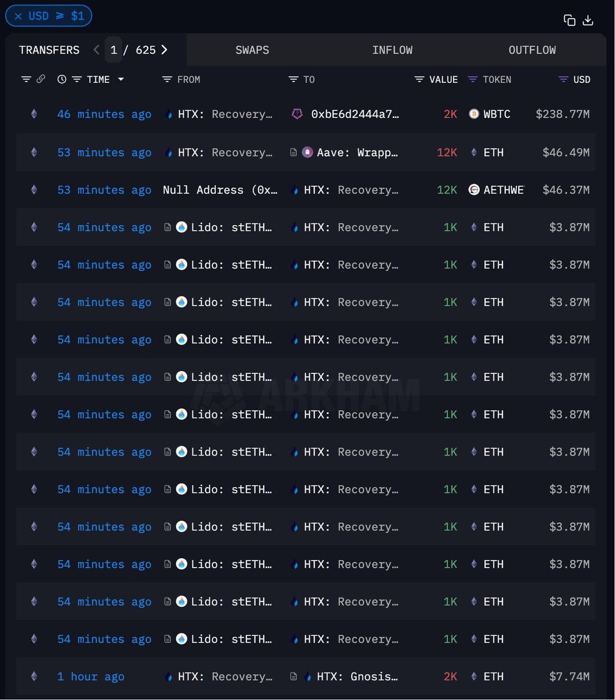Click the link chain icon in header
The height and width of the screenshot is (700, 615).
41,79
